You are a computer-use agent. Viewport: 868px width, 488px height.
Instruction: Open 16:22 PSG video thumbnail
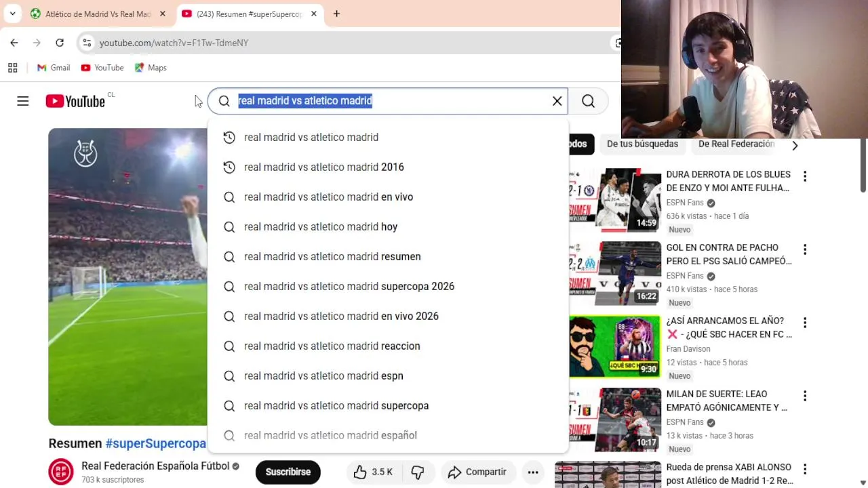pos(615,273)
